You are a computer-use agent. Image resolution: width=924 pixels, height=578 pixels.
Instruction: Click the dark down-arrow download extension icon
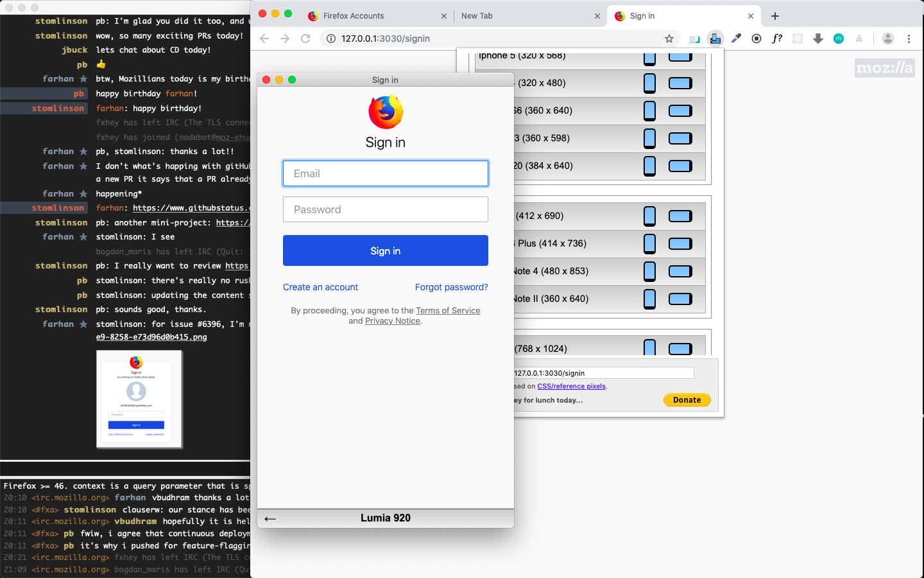[x=818, y=39]
